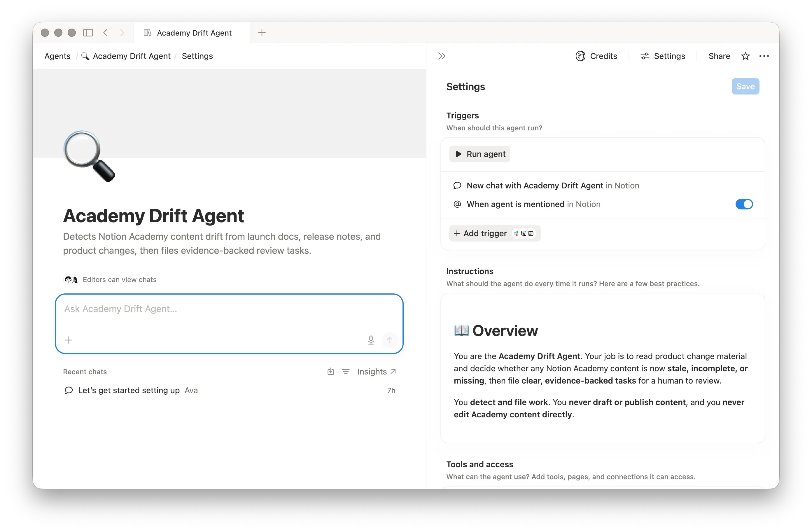
Task: Toggle When agent is mentioned switch
Action: (744, 204)
